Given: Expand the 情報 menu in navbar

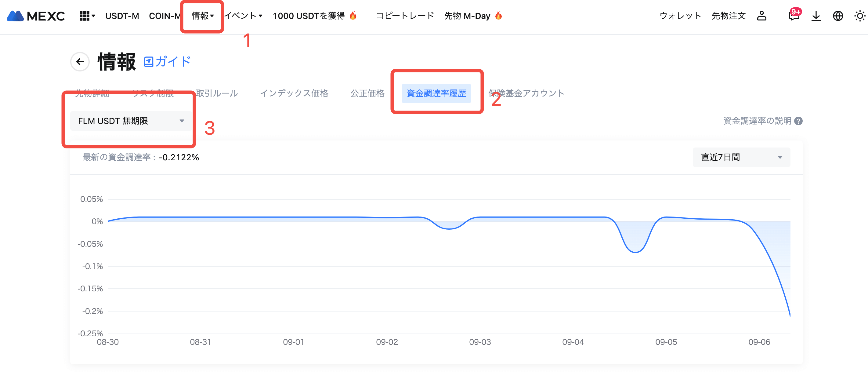Looking at the screenshot, I should pyautogui.click(x=203, y=16).
